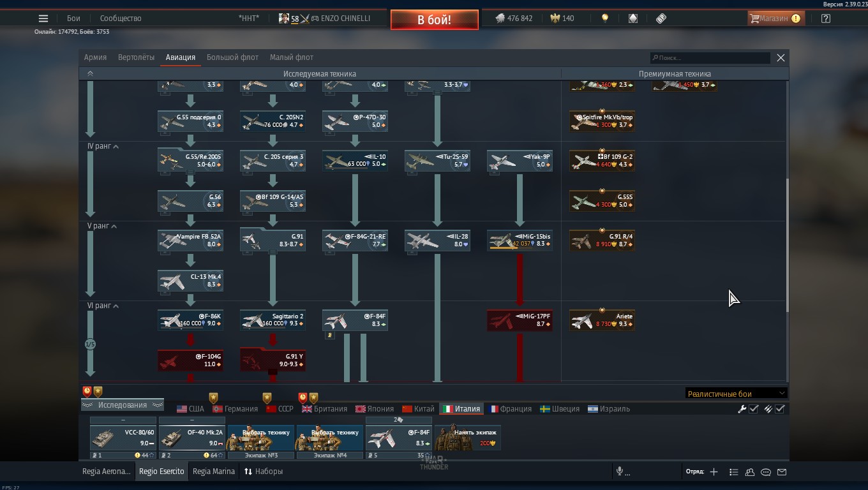Switch to the Малый флот tab
This screenshot has width=868, height=490.
tap(292, 57)
